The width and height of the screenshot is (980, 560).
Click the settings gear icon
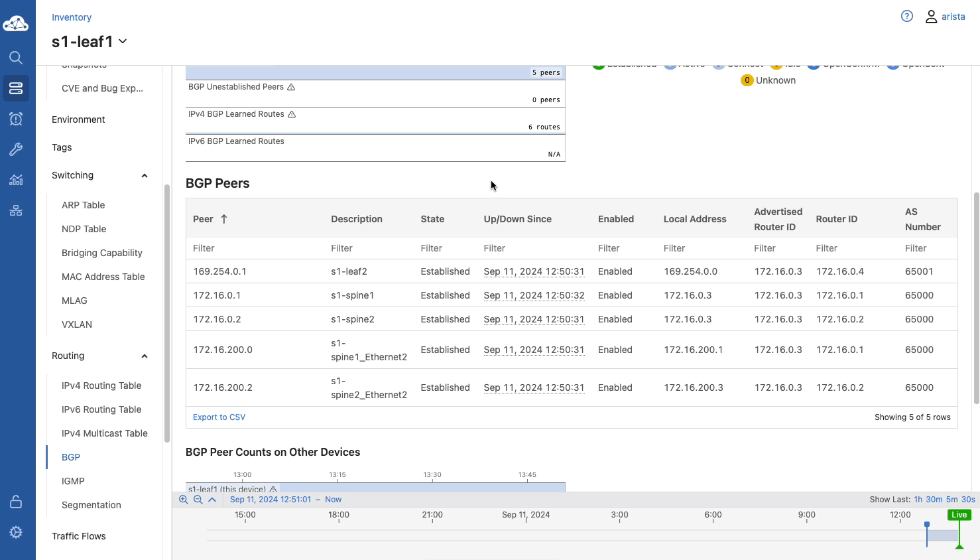[x=16, y=532]
